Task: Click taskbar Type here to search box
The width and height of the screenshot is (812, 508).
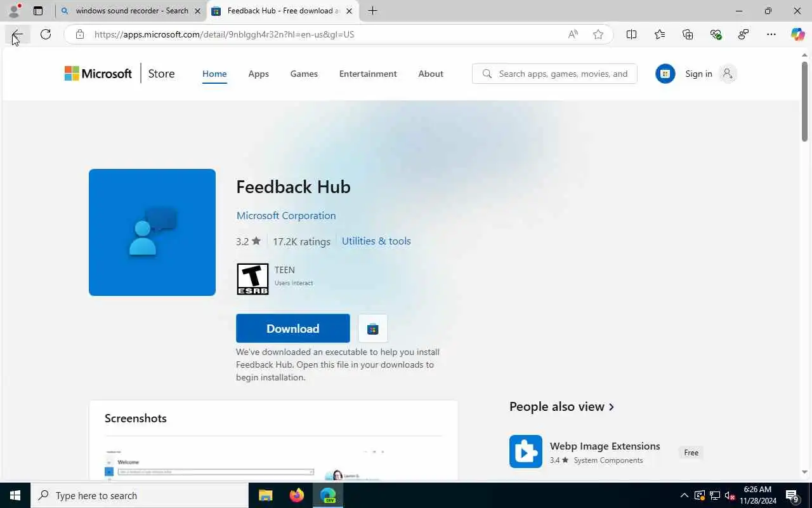Action: pyautogui.click(x=140, y=495)
